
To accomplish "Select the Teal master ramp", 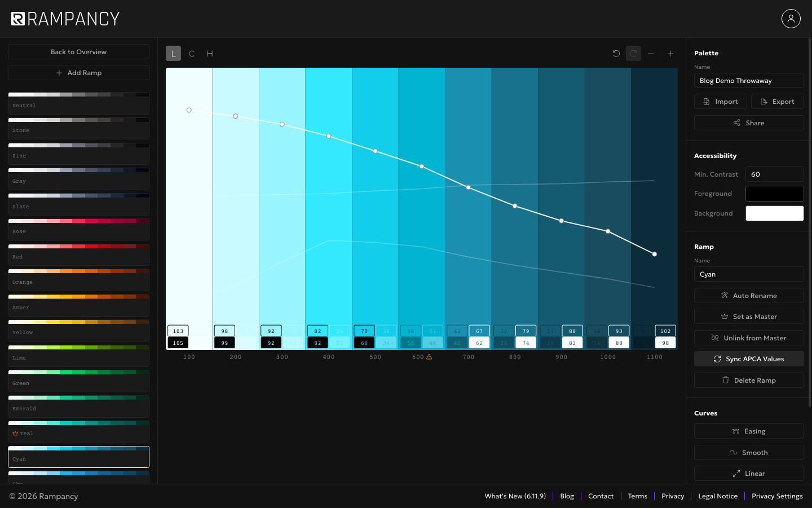I will point(78,432).
